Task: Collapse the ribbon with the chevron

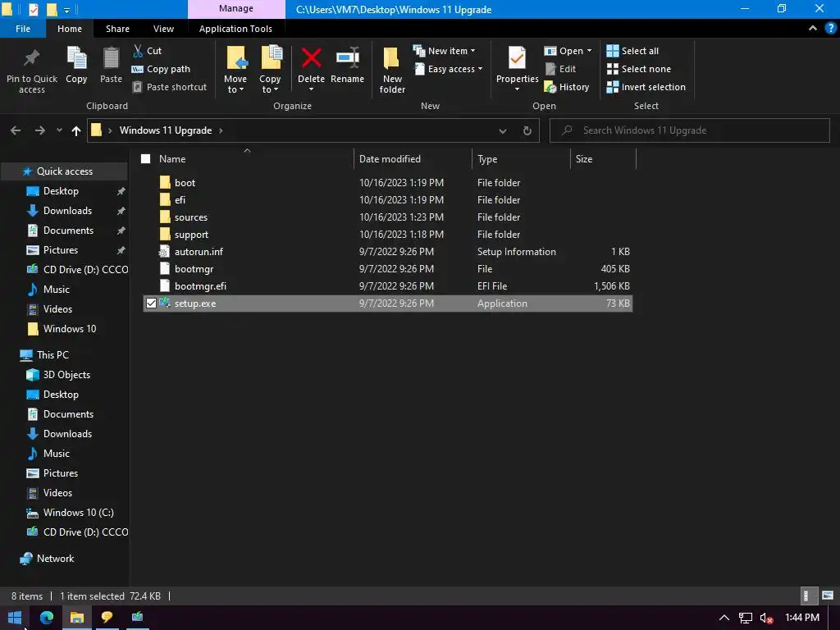Action: pyautogui.click(x=813, y=29)
